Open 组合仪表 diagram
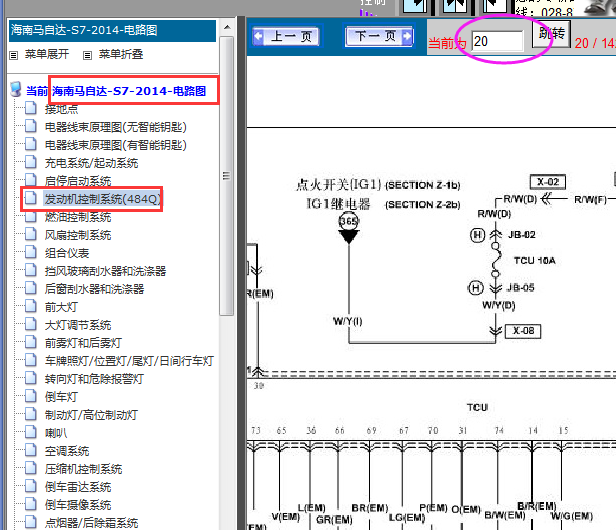The height and width of the screenshot is (530, 616). [x=67, y=253]
